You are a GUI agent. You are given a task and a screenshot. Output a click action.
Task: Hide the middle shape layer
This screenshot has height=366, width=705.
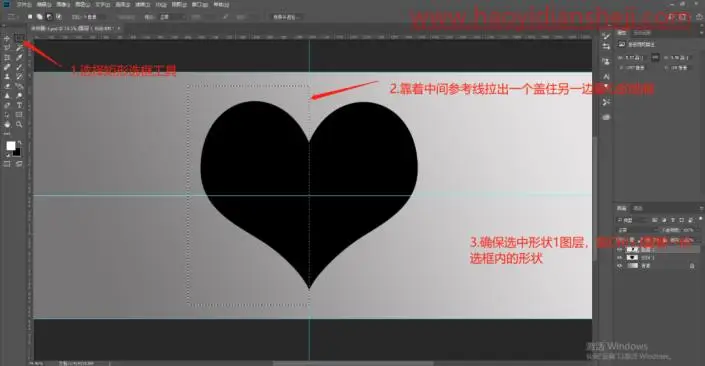click(620, 258)
